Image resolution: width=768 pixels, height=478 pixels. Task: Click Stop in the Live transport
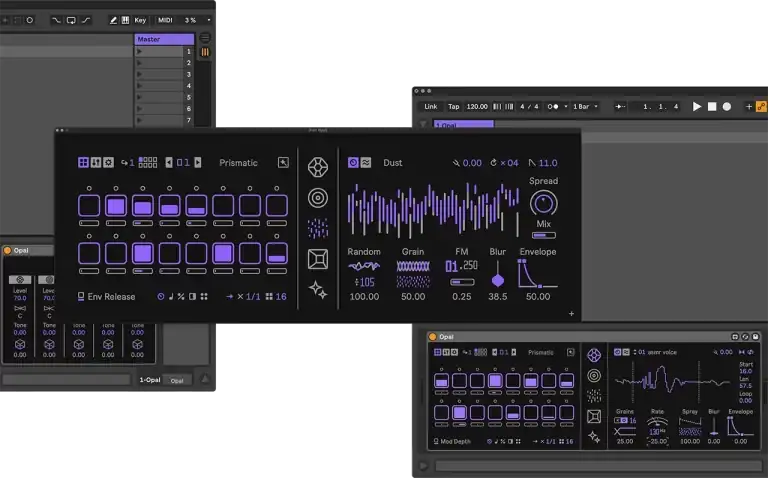(712, 106)
